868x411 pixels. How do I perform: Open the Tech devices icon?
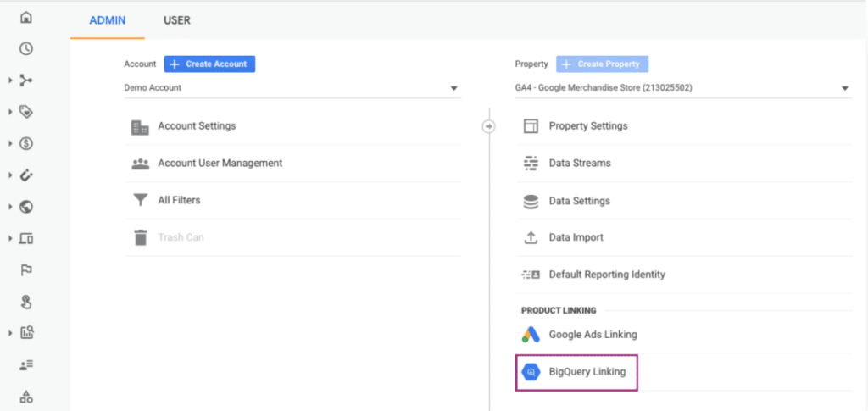pyautogui.click(x=26, y=238)
